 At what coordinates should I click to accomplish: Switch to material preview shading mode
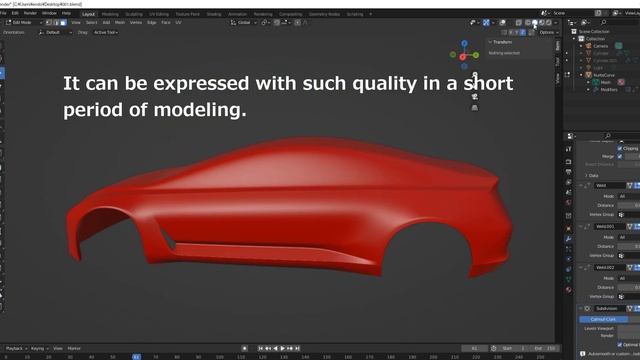click(x=542, y=23)
